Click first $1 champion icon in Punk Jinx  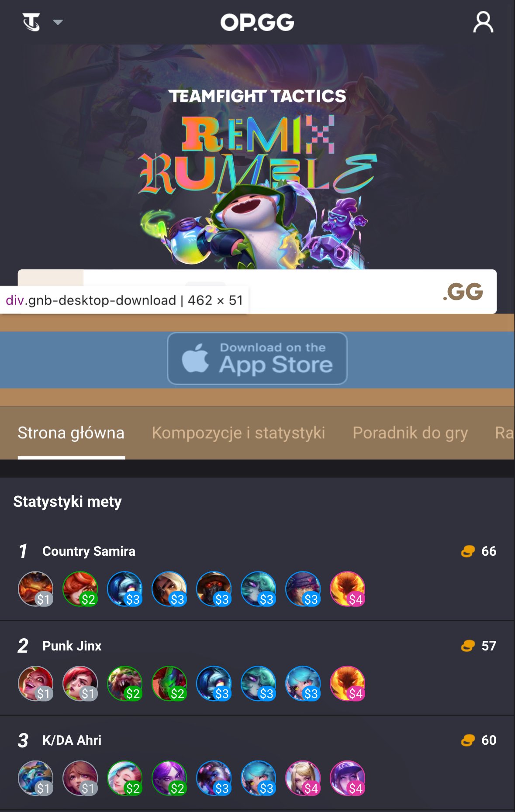coord(36,683)
